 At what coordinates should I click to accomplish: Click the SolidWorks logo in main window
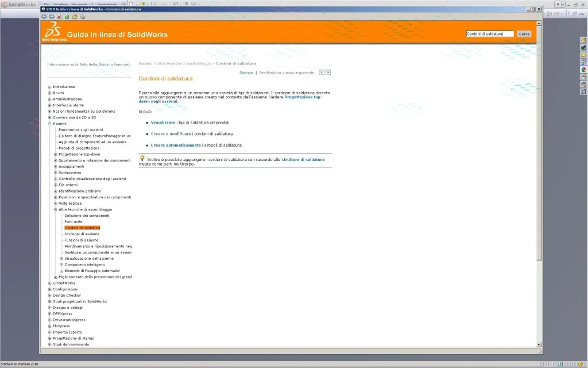pos(19,5)
